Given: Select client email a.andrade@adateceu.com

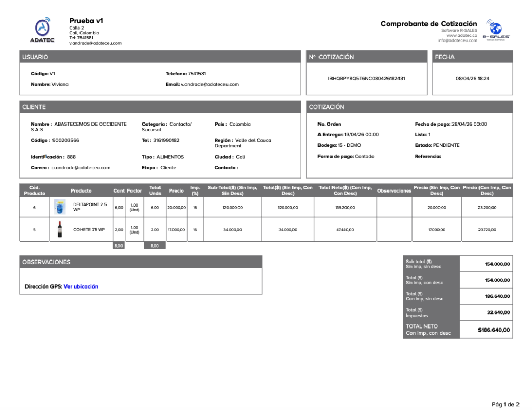Looking at the screenshot, I should [81, 168].
